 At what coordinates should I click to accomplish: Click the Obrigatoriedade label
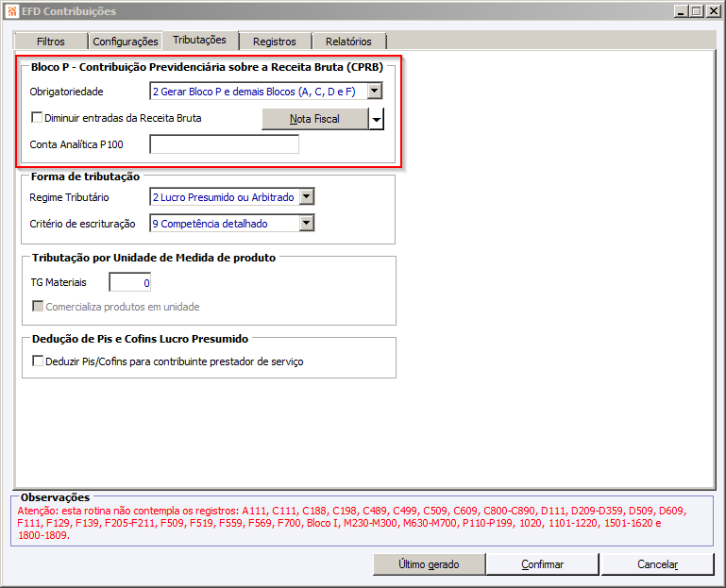[67, 92]
